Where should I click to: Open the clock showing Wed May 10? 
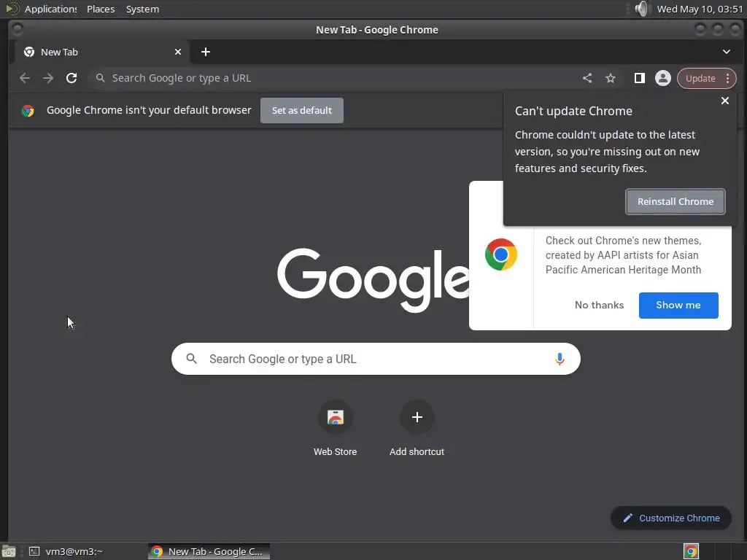click(700, 9)
